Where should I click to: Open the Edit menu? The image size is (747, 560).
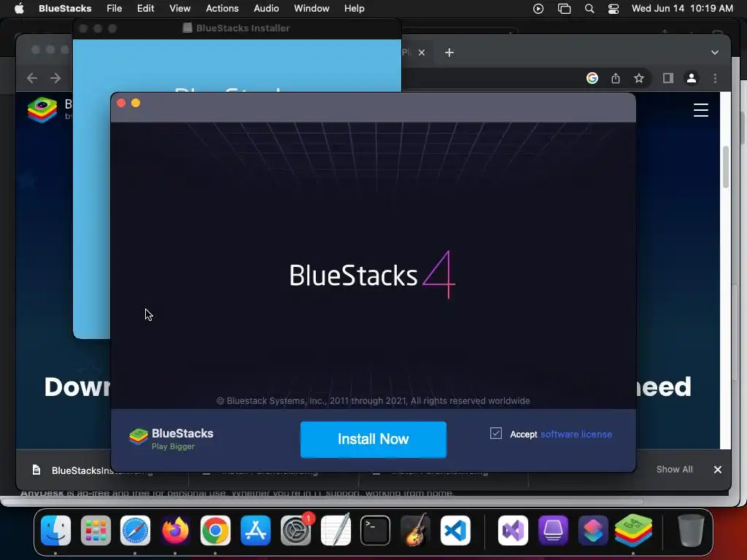pyautogui.click(x=145, y=9)
